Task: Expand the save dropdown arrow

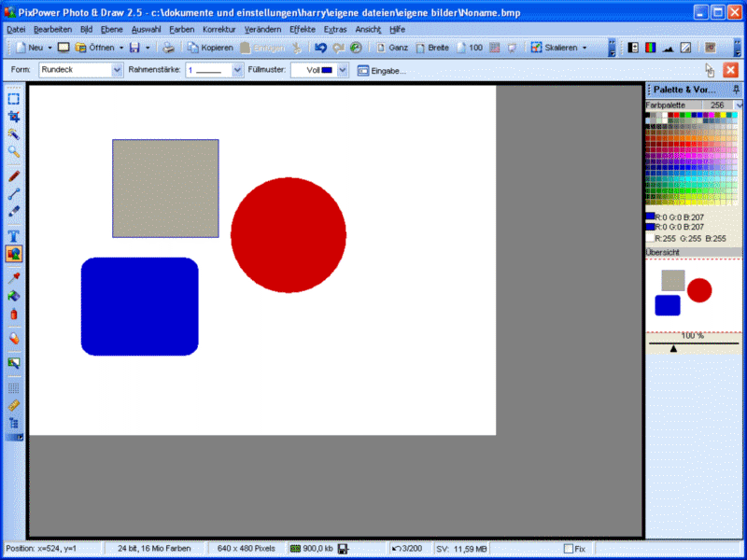Action: pyautogui.click(x=148, y=49)
